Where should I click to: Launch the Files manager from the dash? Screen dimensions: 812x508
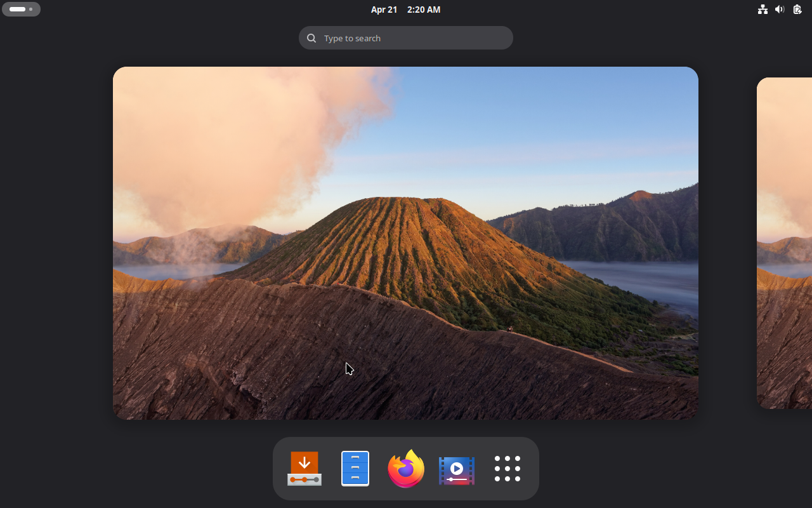(355, 469)
